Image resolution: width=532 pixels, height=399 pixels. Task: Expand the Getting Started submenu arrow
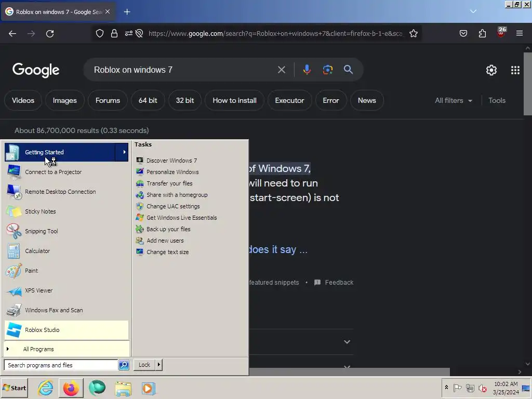[x=124, y=152]
